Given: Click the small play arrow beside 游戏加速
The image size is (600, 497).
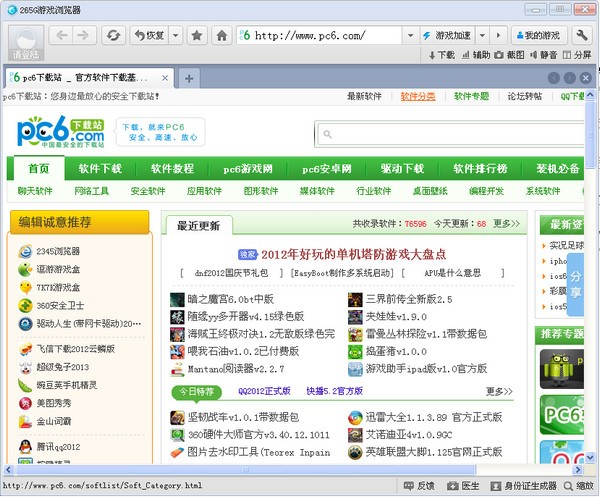Looking at the screenshot, I should click(x=498, y=36).
